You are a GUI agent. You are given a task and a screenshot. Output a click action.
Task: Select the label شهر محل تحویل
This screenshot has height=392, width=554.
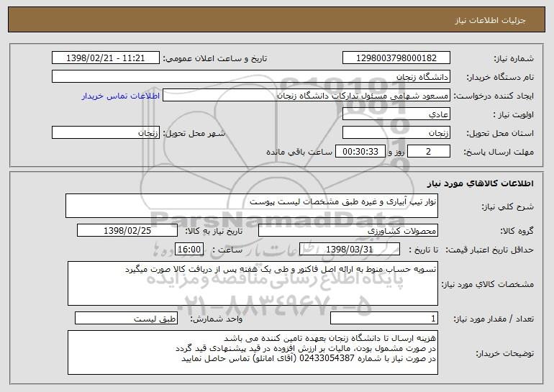(x=194, y=133)
